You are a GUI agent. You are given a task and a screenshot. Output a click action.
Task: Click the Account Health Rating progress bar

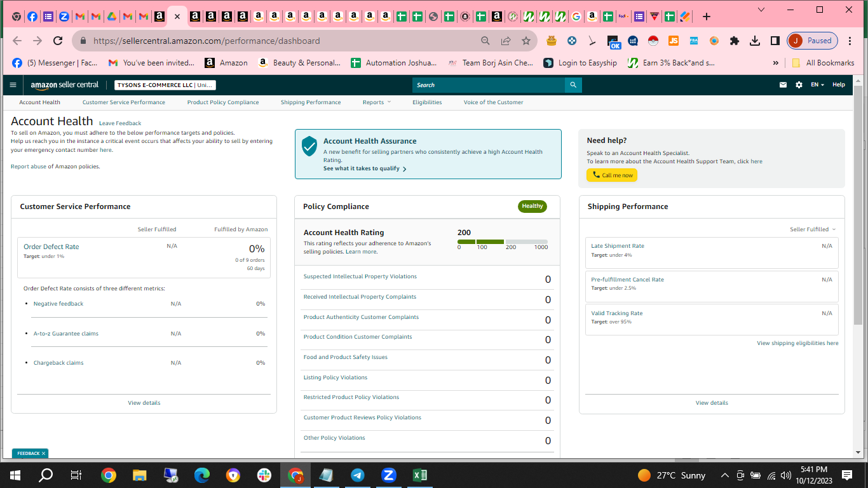point(503,242)
